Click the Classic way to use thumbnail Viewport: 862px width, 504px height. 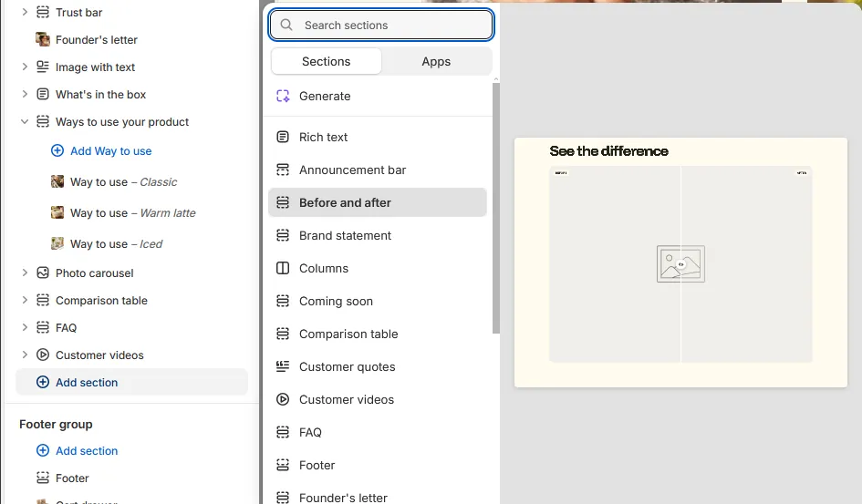click(57, 181)
